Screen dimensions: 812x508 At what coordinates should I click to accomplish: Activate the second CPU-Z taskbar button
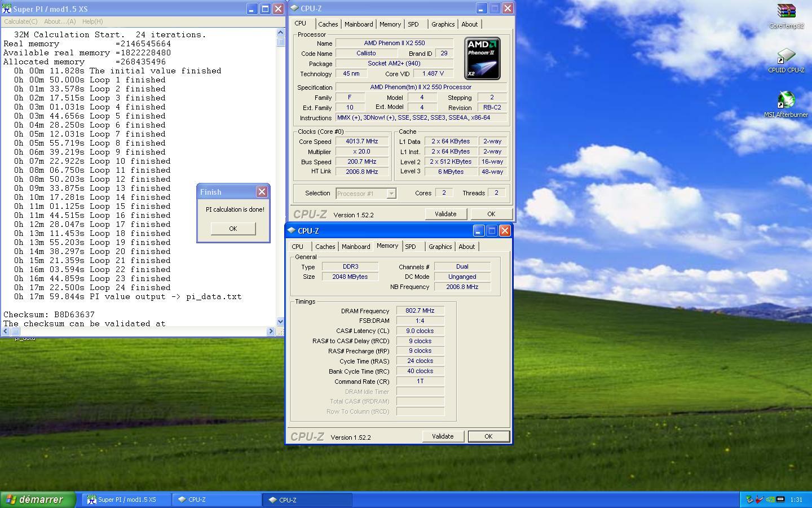coord(308,500)
